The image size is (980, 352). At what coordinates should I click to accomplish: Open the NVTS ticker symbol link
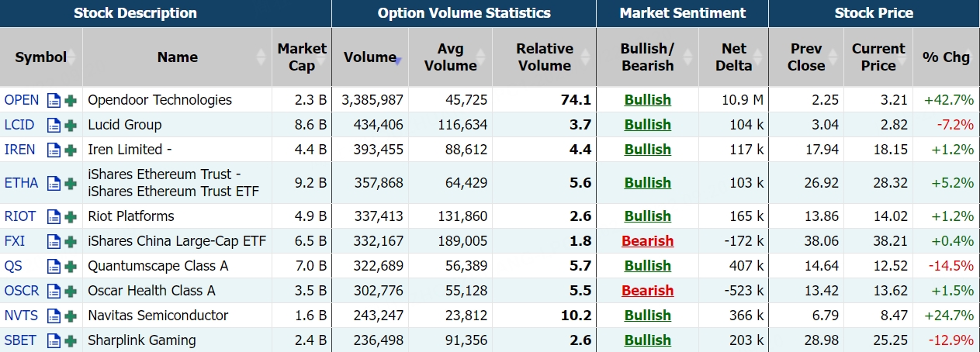21,316
